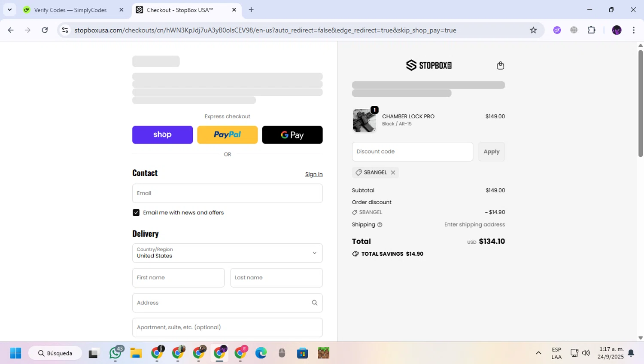Click the page vertical scrollbar
Viewport: 644px width, 364px height.
(640, 103)
